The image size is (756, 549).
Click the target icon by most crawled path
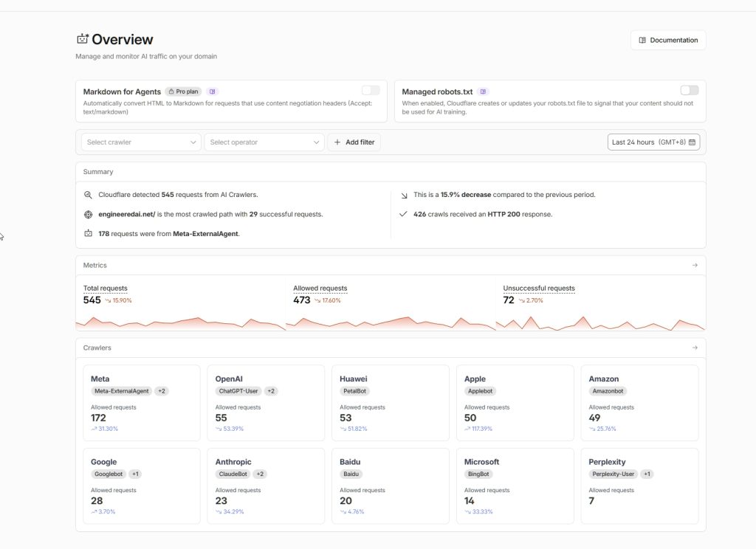coord(89,215)
